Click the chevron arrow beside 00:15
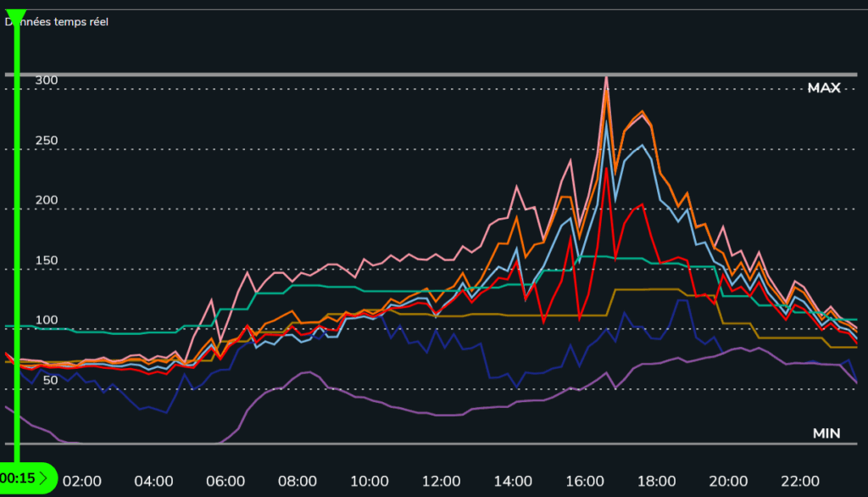 43,478
